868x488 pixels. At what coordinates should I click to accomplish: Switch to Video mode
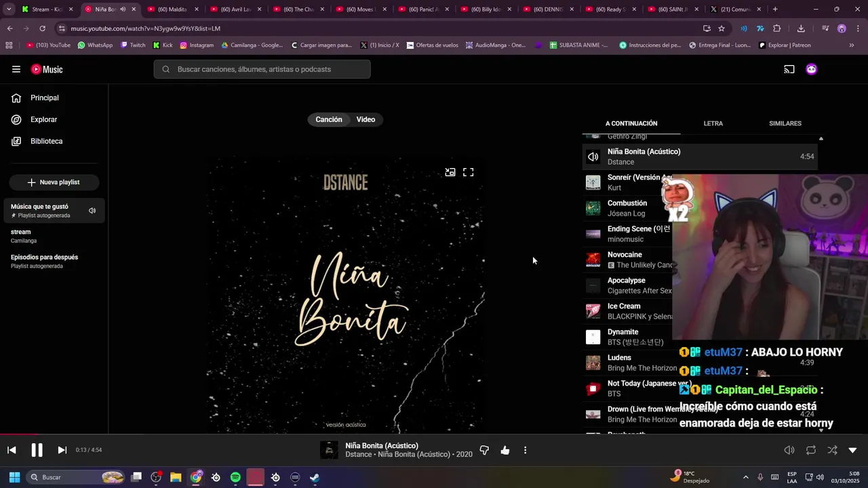click(366, 119)
